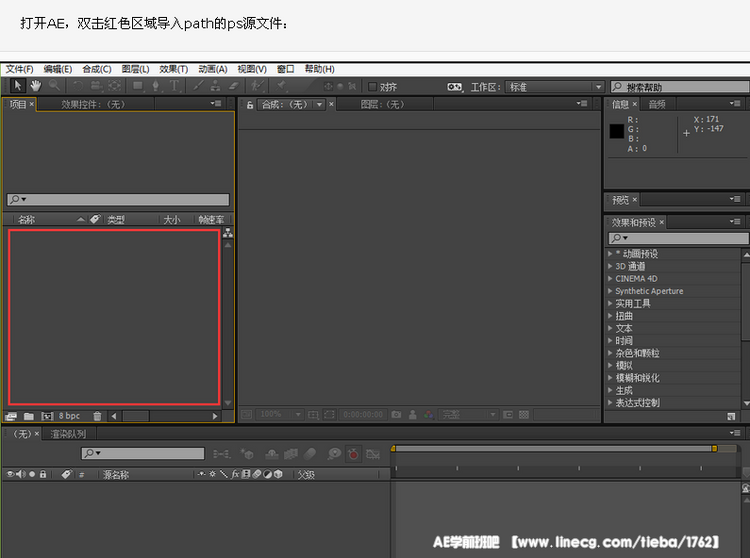The height and width of the screenshot is (558, 750).
Task: Toggle the lock column header in timeline
Action: (43, 474)
